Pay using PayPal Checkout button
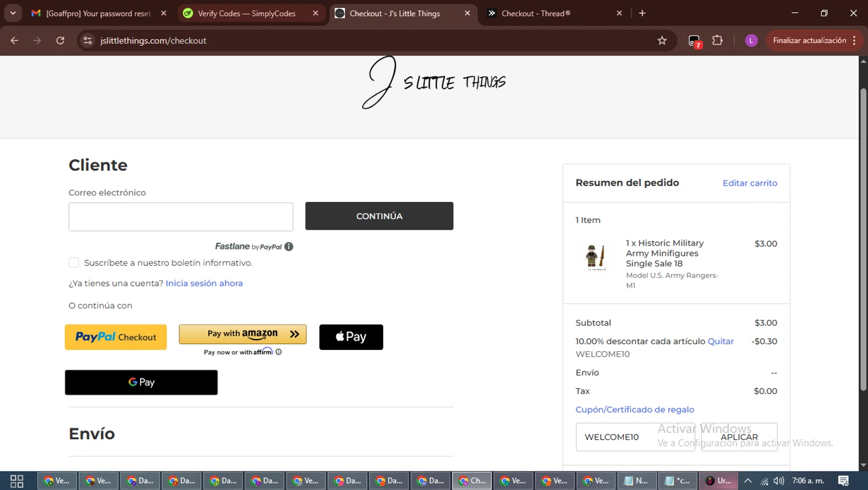 pos(116,337)
